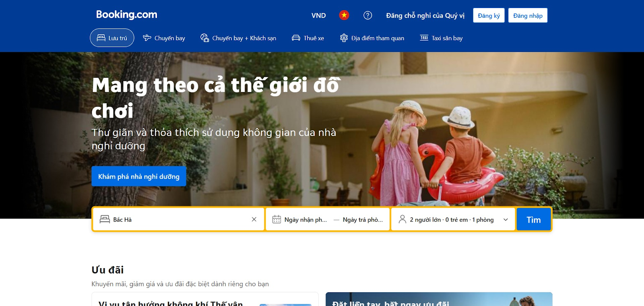Click the calendar icon in date field
The height and width of the screenshot is (306, 644).
[x=277, y=219]
